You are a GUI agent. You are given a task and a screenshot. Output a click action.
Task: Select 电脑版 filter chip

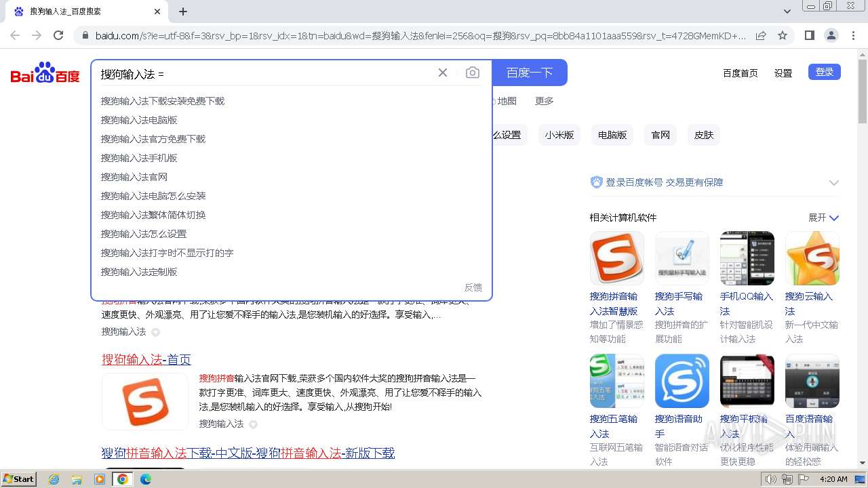[x=612, y=135]
